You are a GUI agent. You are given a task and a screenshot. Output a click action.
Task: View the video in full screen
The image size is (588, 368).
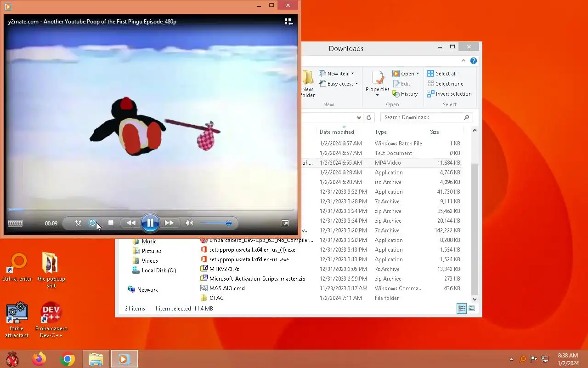(x=285, y=223)
